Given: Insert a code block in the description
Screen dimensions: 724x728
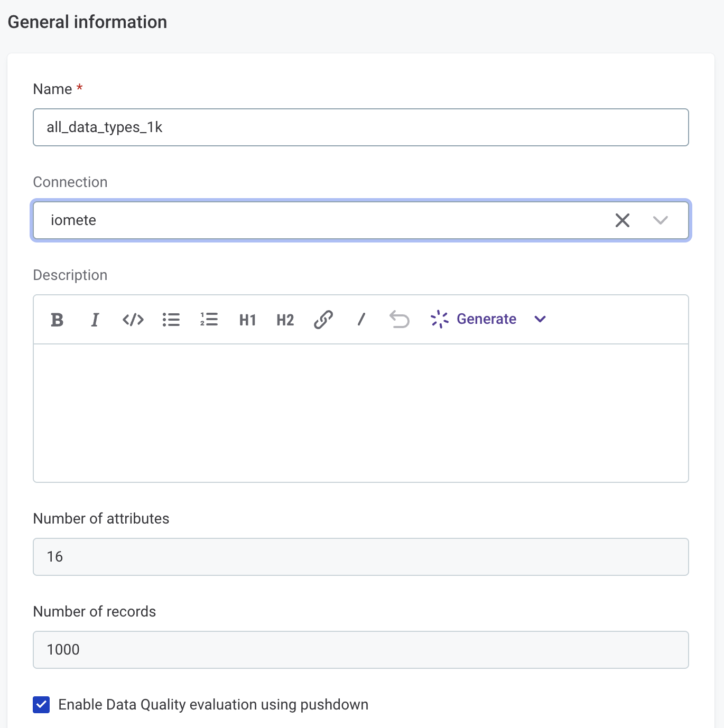Looking at the screenshot, I should [133, 319].
